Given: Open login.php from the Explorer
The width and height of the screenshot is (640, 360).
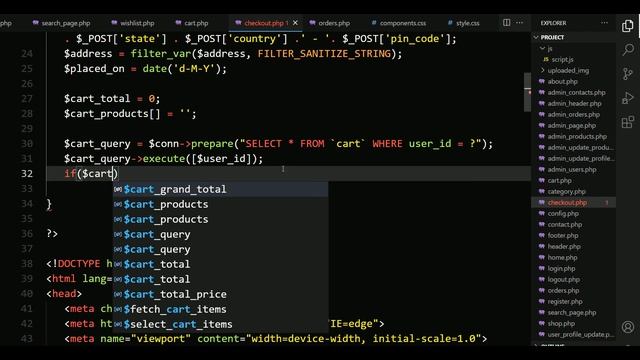Looking at the screenshot, I should (573, 269).
